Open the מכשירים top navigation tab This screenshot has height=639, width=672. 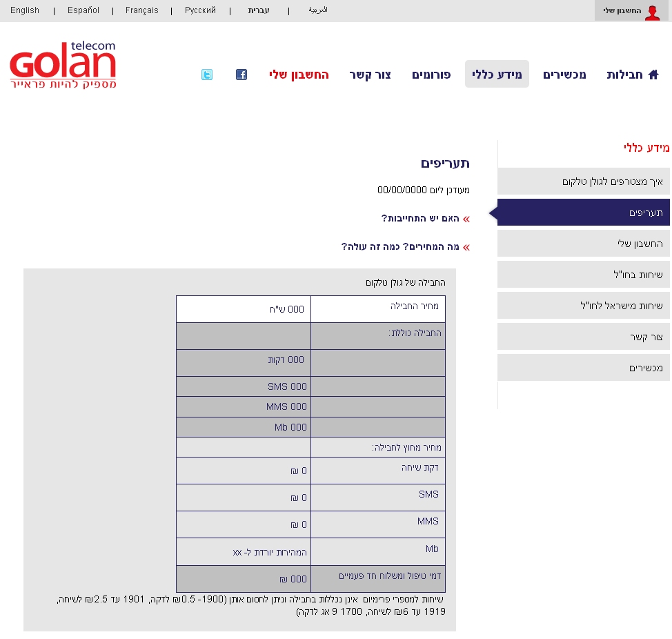pyautogui.click(x=564, y=75)
